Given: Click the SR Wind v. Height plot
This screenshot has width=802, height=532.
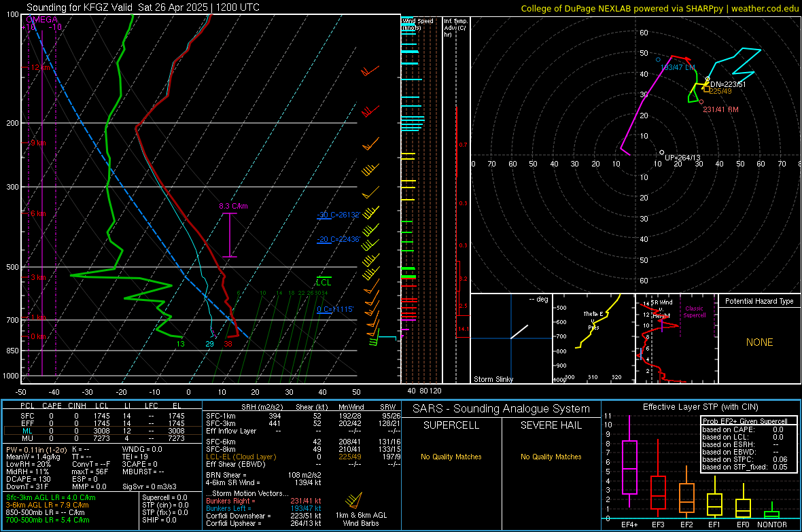Looking at the screenshot, I should [677, 338].
